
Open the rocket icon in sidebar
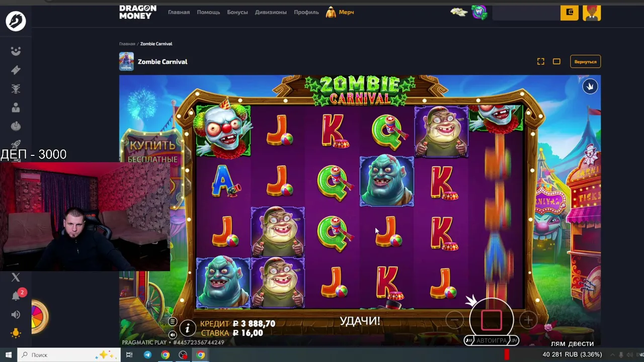pyautogui.click(x=16, y=144)
